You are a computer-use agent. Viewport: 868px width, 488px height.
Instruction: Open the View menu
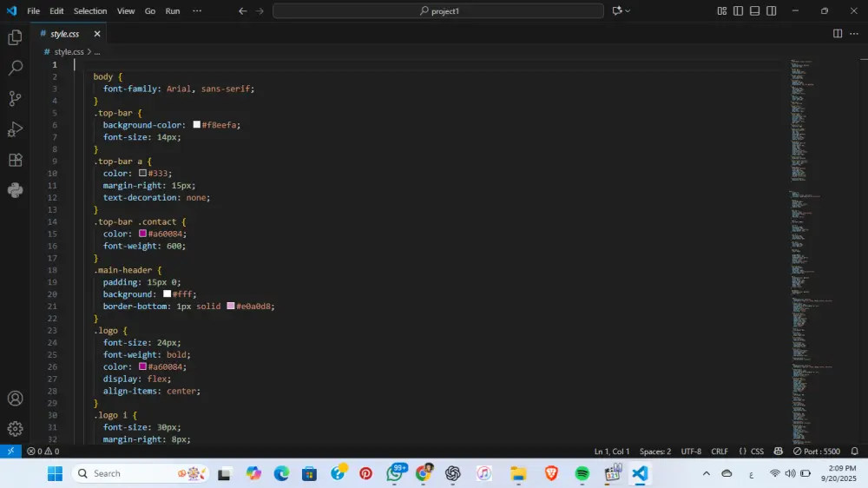pos(126,10)
